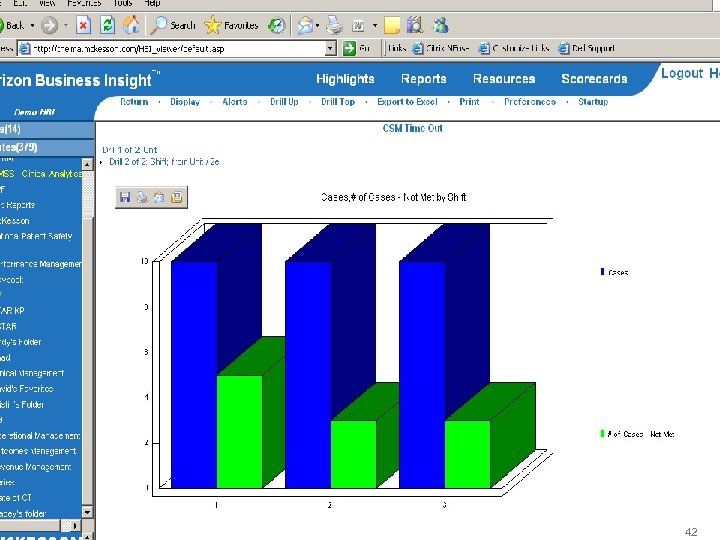Click the green '# of Cases - Not Met' swatch

[x=602, y=433]
